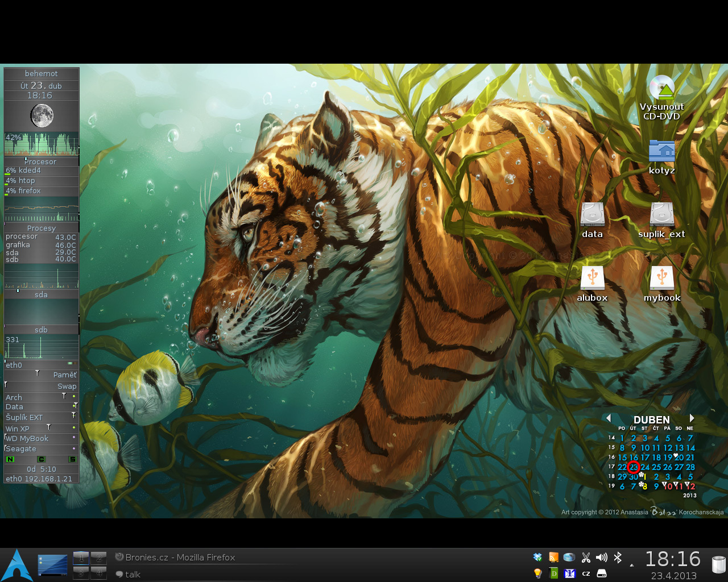Viewport: 728px width, 582px height.
Task: Select circled day 23 in calendar
Action: pos(634,467)
